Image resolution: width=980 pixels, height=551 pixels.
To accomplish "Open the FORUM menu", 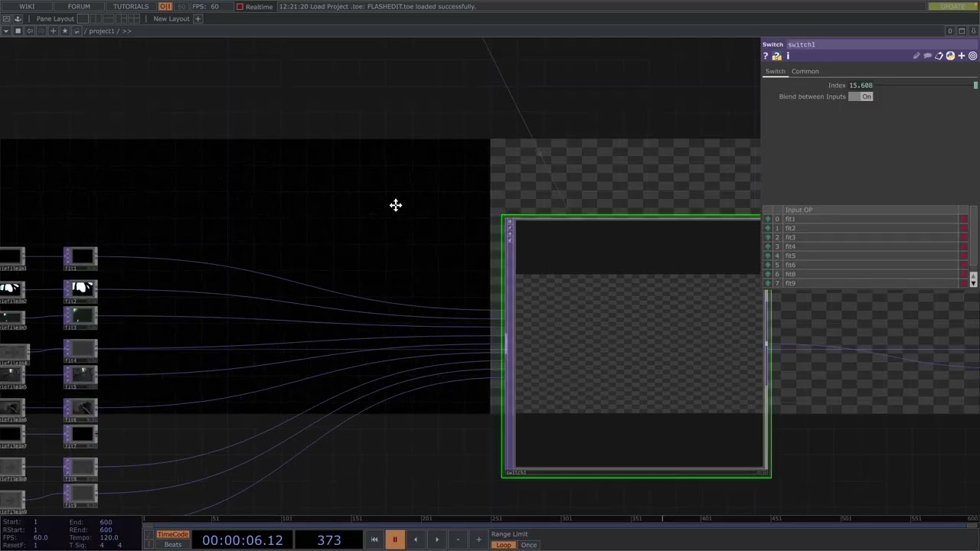I will [79, 6].
